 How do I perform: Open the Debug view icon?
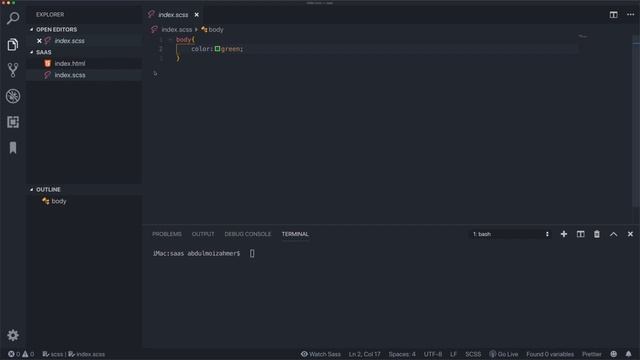point(13,96)
